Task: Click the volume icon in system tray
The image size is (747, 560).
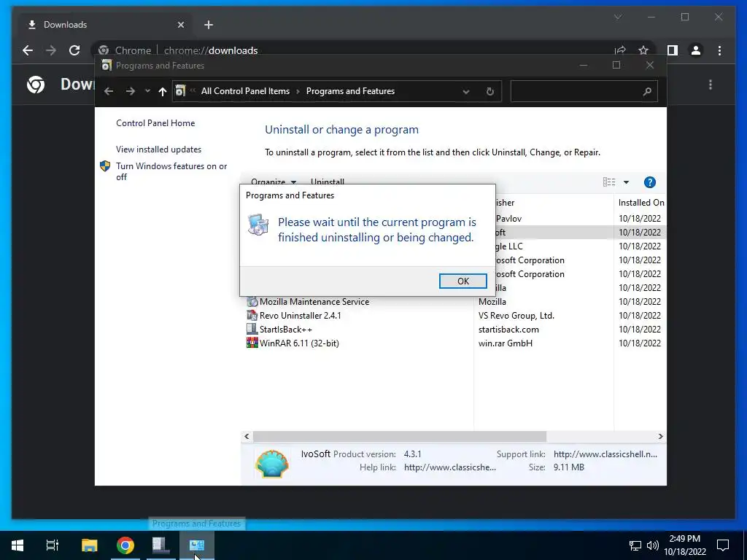Action: click(653, 545)
